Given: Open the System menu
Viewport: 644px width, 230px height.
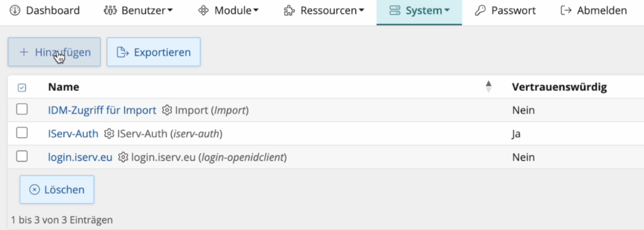Looking at the screenshot, I should click(x=419, y=10).
